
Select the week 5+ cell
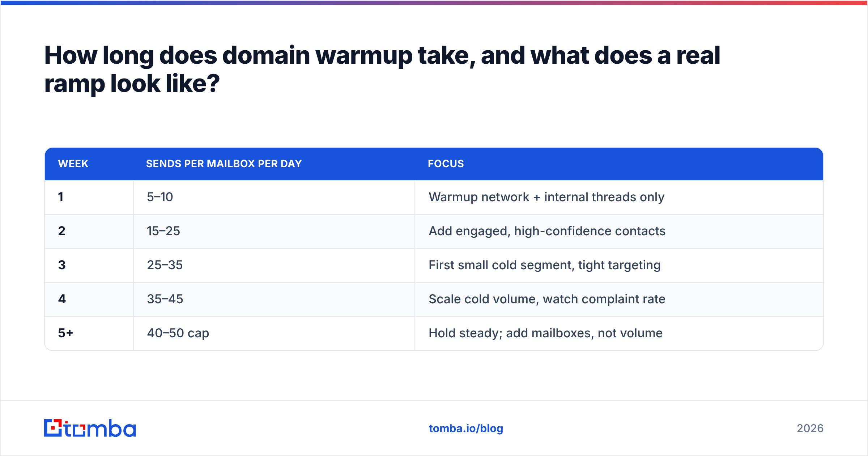(89, 333)
